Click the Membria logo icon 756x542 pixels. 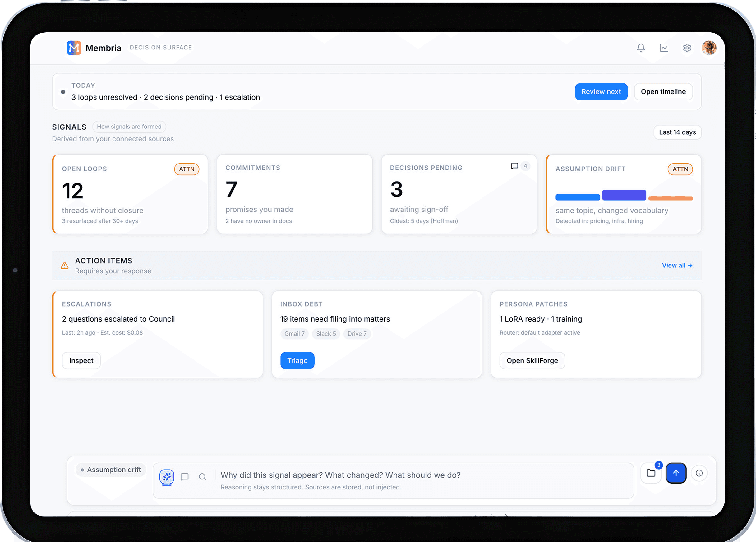coord(74,48)
